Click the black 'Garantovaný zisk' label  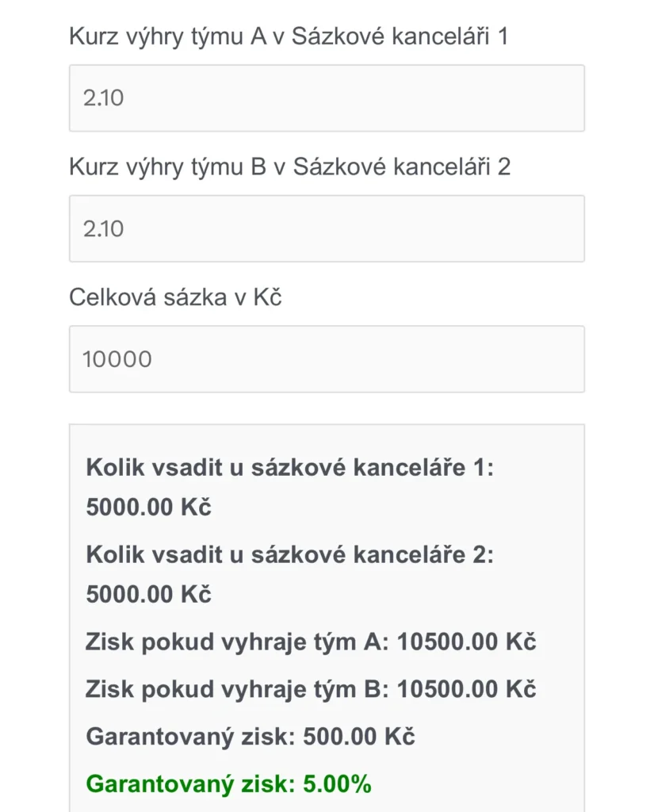(190, 737)
